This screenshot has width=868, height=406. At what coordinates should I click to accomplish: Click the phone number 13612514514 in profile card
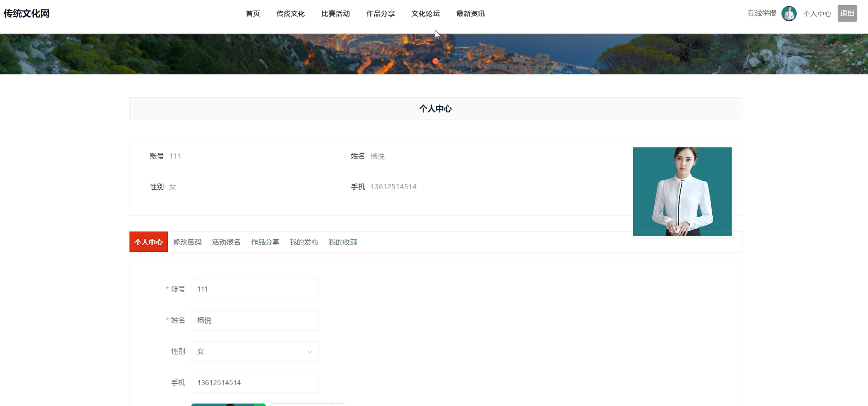[393, 187]
